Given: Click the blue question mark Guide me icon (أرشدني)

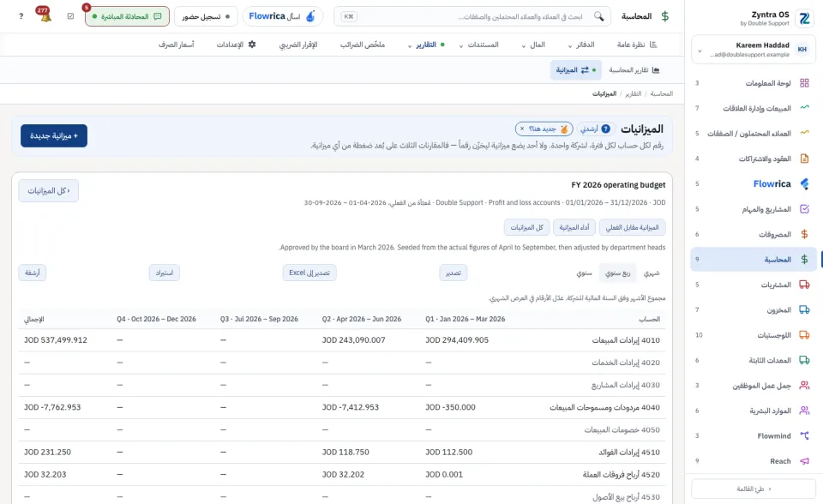Looking at the screenshot, I should pos(606,129).
